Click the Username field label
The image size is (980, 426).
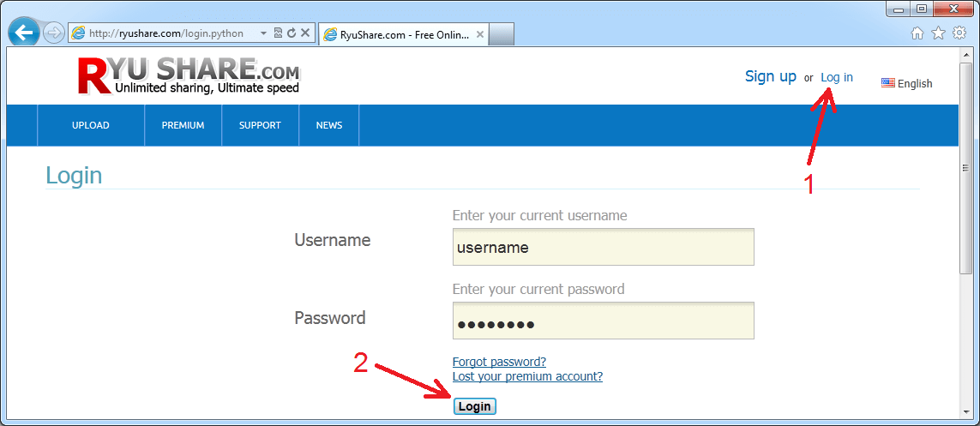tap(333, 240)
